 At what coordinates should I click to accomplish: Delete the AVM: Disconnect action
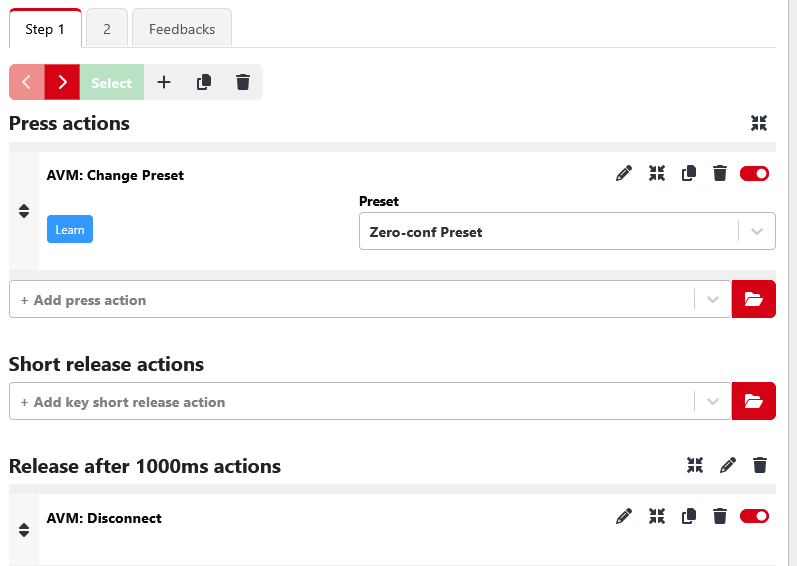(x=719, y=517)
